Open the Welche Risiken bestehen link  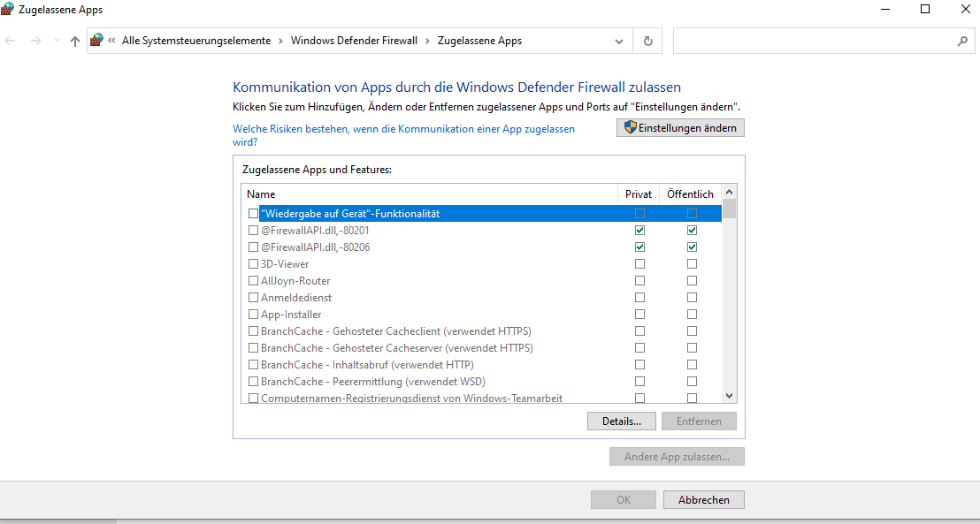click(x=403, y=135)
